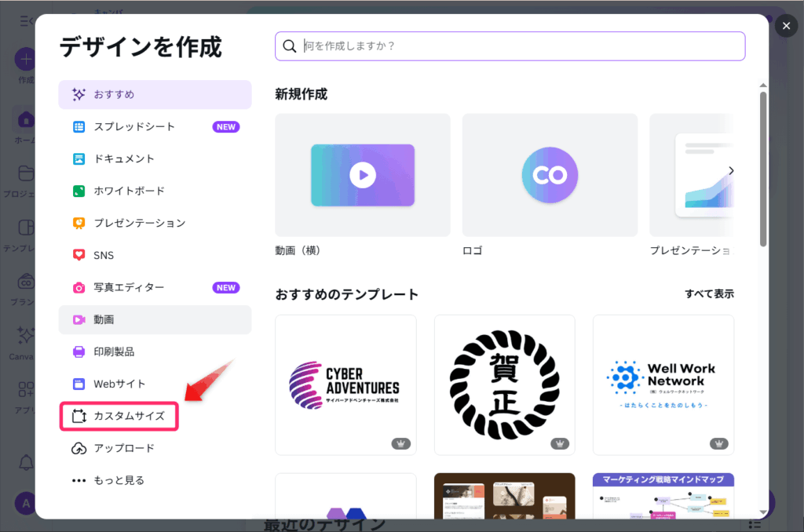Create a new 動画（横） design
Viewport: 804px width, 532px height.
coord(363,175)
